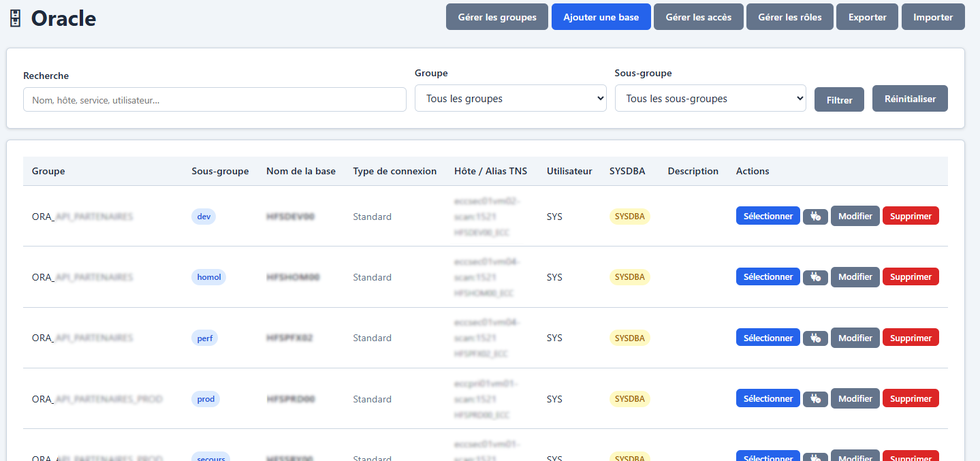The height and width of the screenshot is (461, 980).
Task: Click the Groupe column header
Action: [x=48, y=171]
